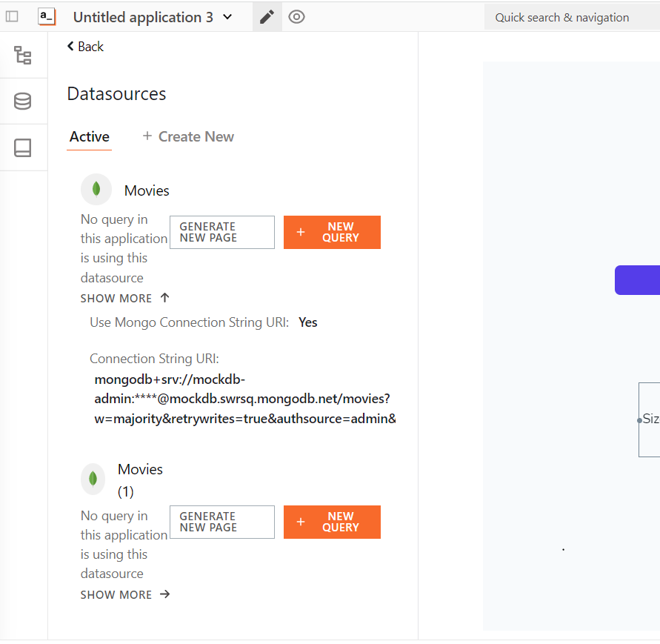Open the application name dropdown arrow
This screenshot has height=644, width=660.
[x=227, y=17]
